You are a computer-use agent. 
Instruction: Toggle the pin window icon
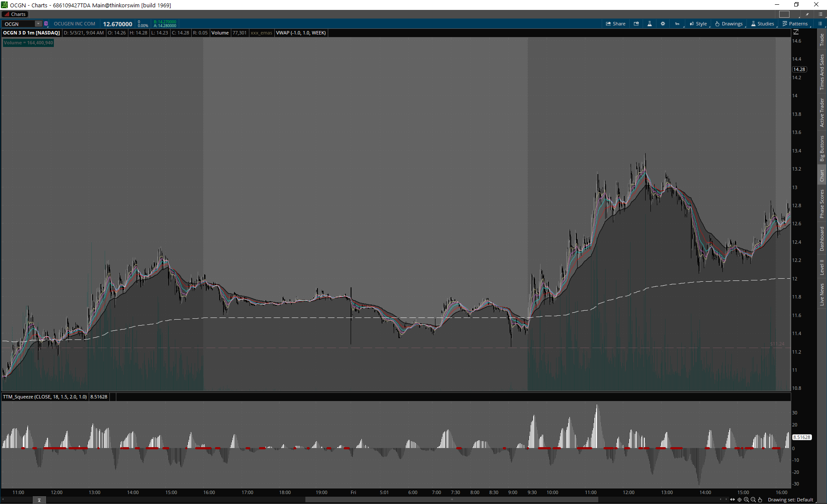[807, 14]
